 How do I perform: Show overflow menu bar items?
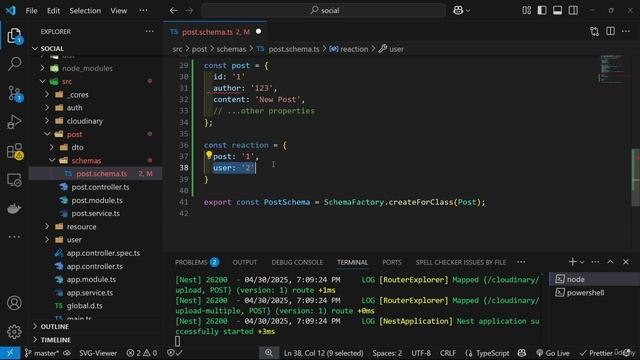[143, 11]
